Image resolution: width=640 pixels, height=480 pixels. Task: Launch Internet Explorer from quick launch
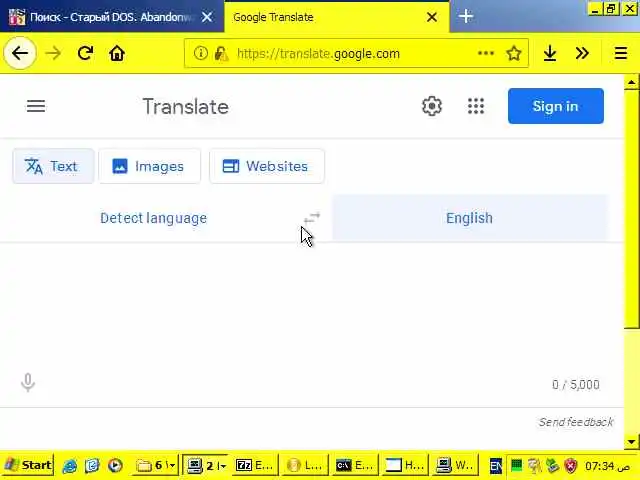coord(70,465)
